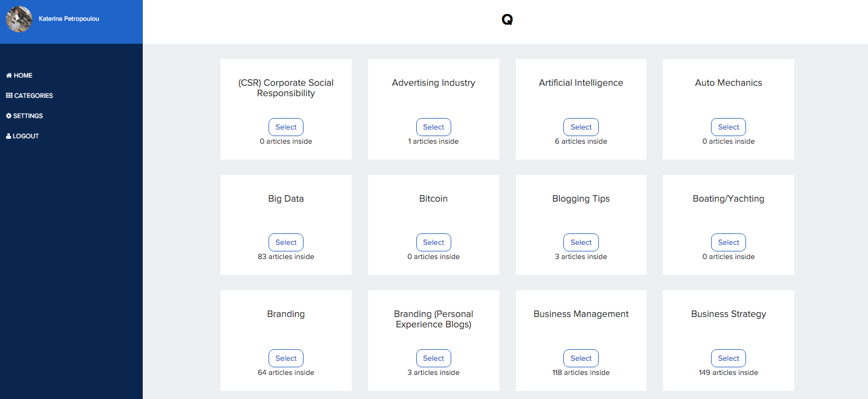The image size is (868, 399).
Task: Click the Branding card title
Action: pyautogui.click(x=286, y=314)
